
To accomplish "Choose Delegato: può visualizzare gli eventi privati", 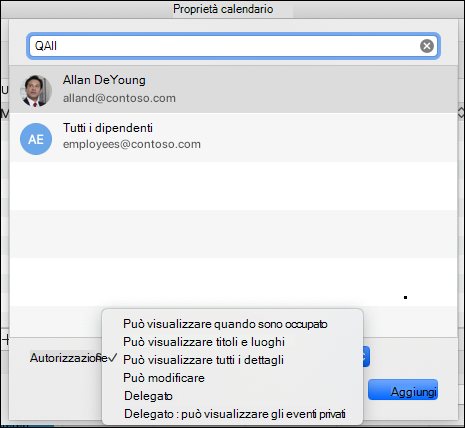I will point(235,414).
